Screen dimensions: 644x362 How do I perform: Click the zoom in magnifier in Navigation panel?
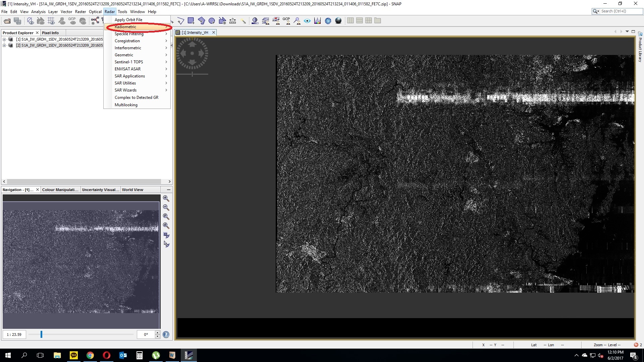click(x=166, y=198)
